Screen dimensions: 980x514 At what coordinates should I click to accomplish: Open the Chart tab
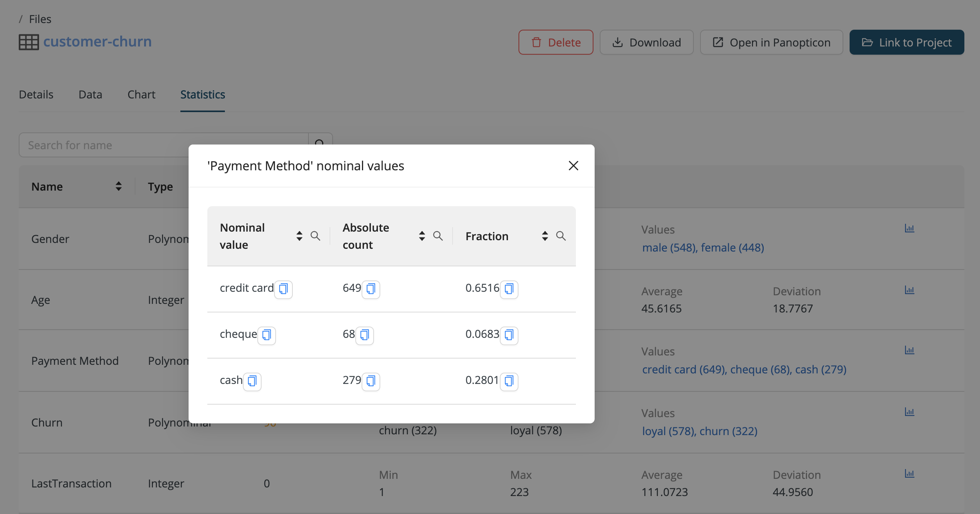141,95
